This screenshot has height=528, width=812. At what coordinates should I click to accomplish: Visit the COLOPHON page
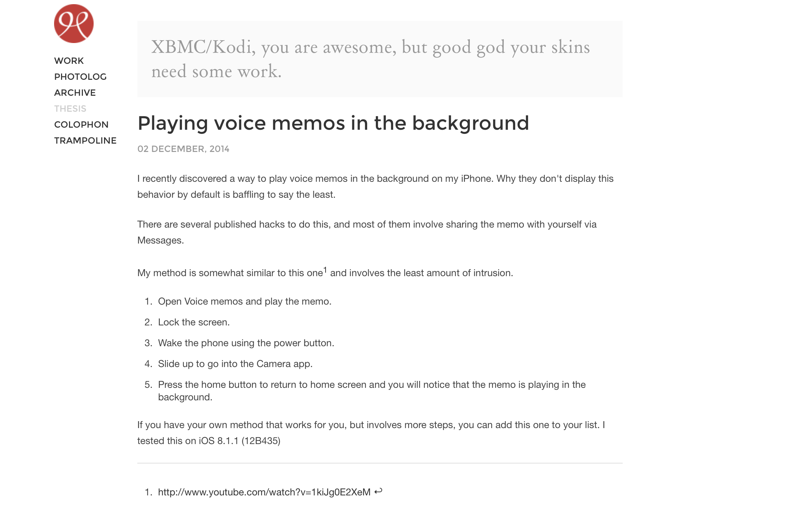(81, 125)
